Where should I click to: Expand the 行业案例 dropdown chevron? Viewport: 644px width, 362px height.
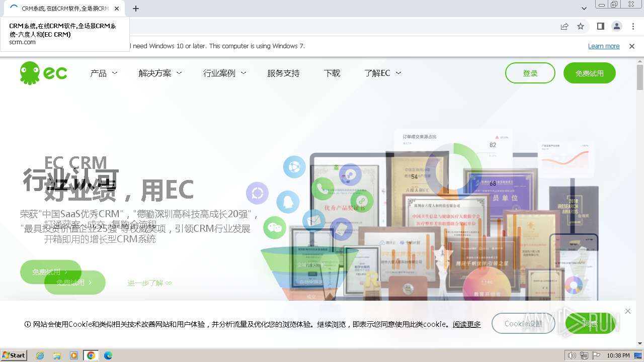click(244, 73)
